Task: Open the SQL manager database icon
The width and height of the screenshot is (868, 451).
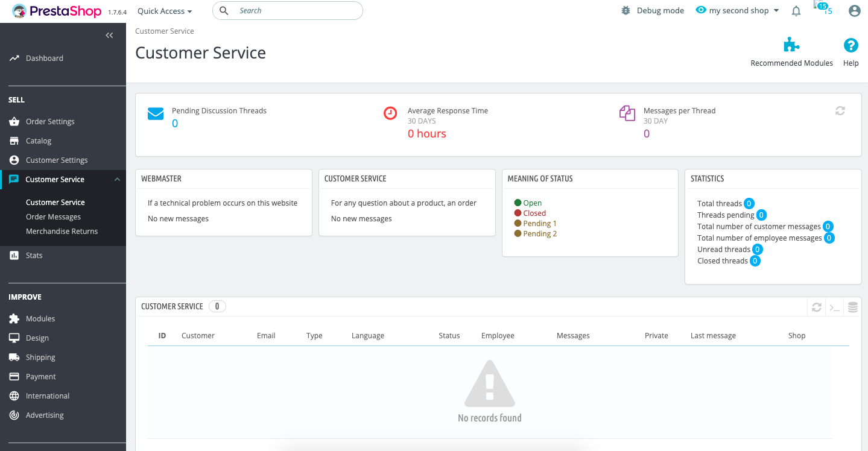Action: pos(852,307)
